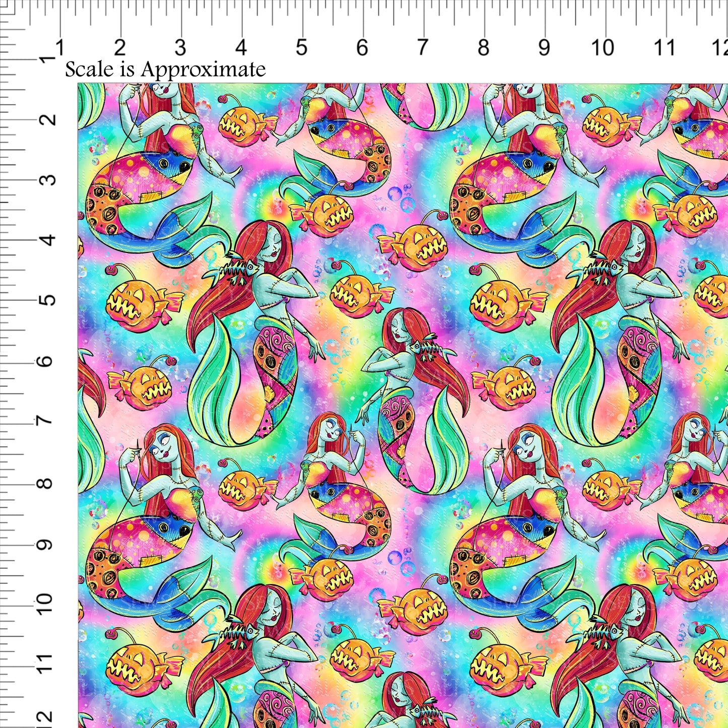
Task: Pick number 4 on the vertical ruler
Action: pyautogui.click(x=48, y=240)
